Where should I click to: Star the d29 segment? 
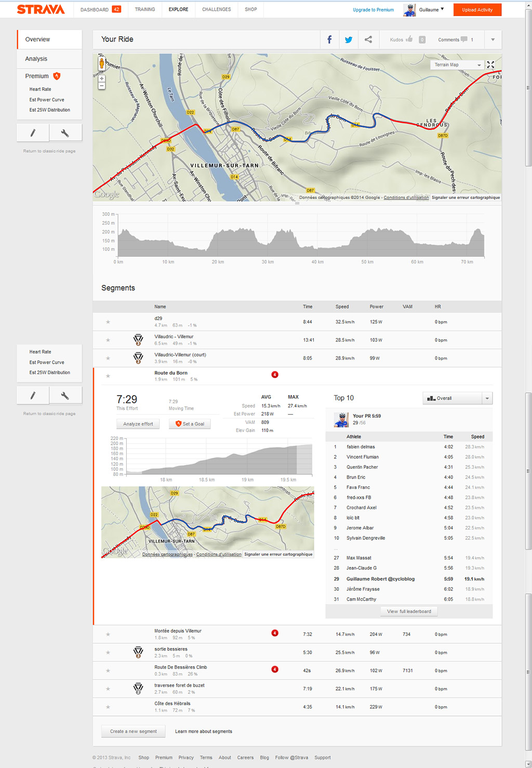click(x=108, y=322)
